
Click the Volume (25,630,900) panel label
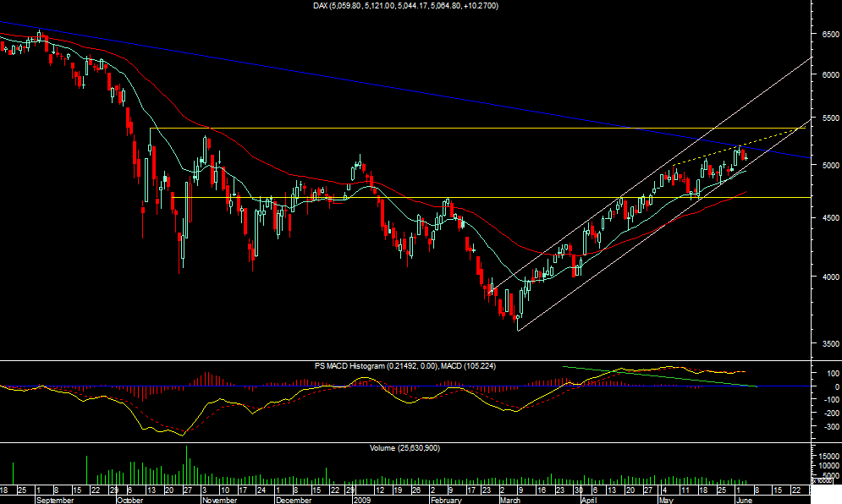(404, 447)
